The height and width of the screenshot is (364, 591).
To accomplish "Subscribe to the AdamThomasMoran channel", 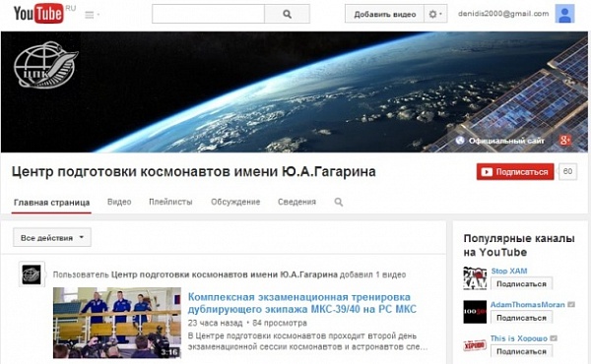I will click(x=521, y=318).
